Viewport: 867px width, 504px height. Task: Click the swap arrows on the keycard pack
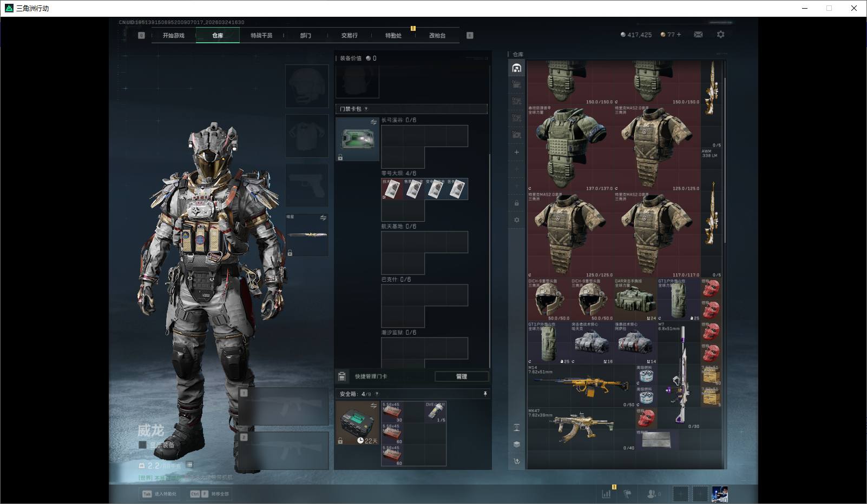point(373,122)
